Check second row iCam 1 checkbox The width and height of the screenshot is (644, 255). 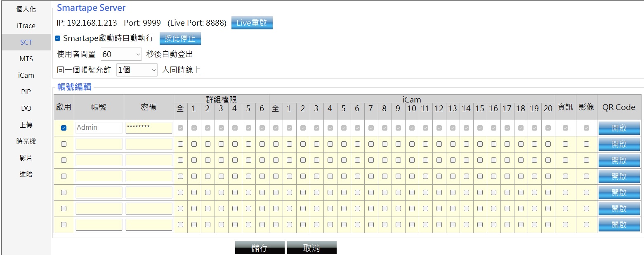point(289,144)
